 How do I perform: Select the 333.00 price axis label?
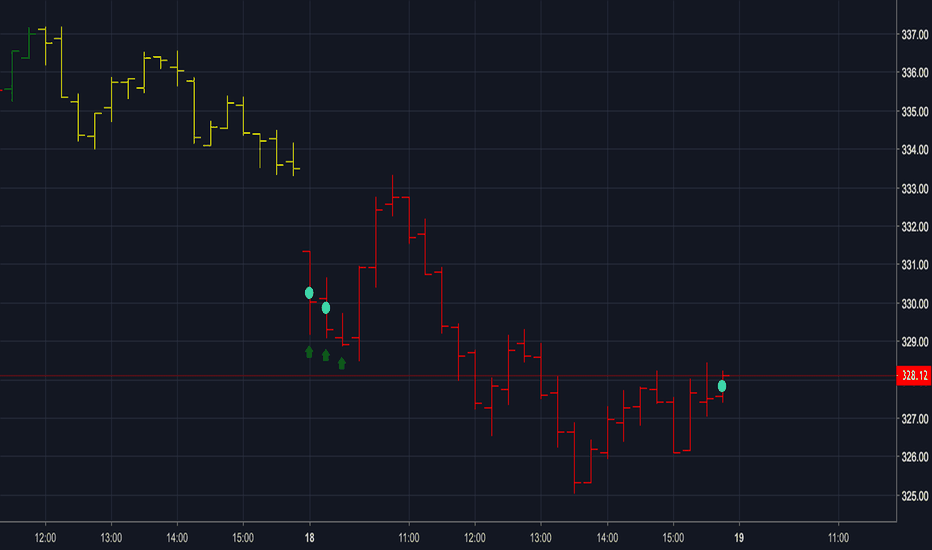click(915, 188)
